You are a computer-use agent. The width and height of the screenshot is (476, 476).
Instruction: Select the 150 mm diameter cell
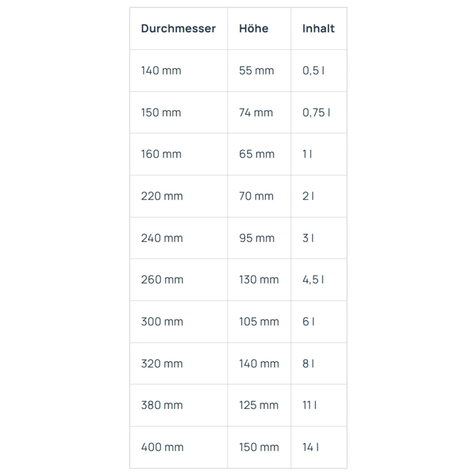click(178, 113)
